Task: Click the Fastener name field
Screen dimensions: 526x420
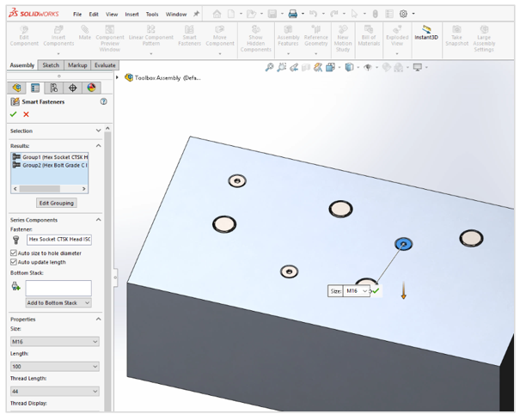Action: coord(59,240)
